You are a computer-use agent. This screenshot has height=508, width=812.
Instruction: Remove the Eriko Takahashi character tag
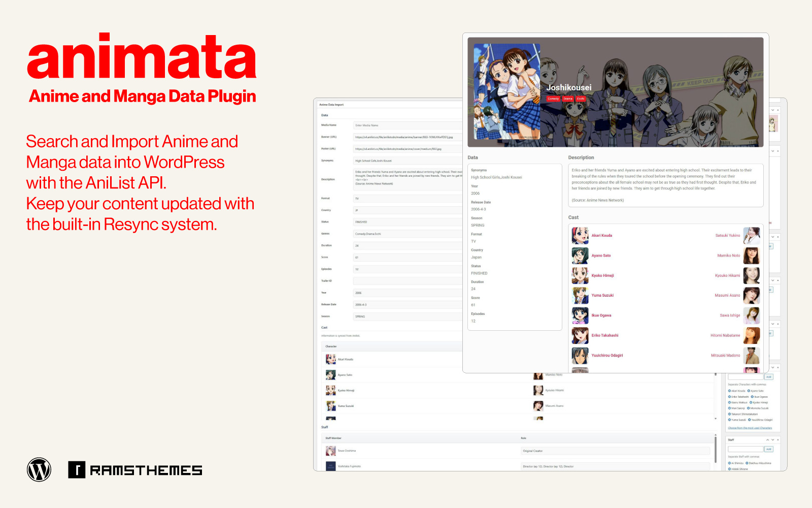coord(729,397)
